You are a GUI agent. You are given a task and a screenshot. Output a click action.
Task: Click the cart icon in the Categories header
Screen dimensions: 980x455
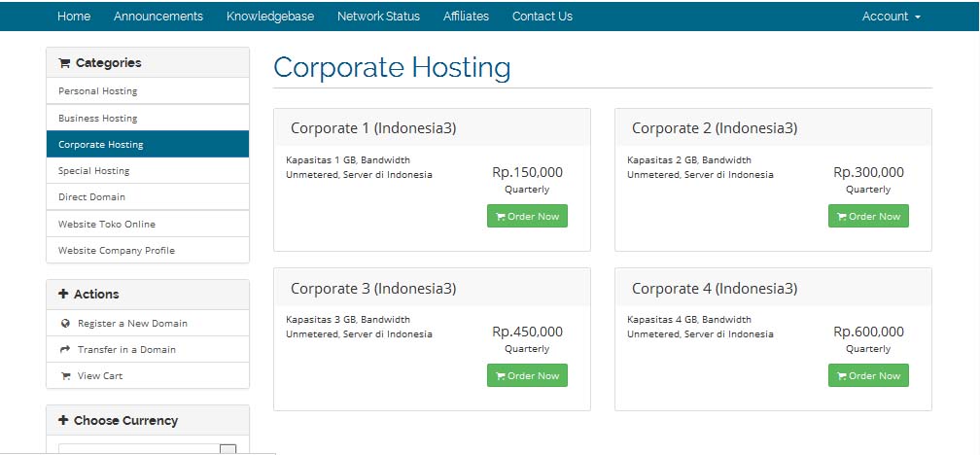tap(64, 63)
